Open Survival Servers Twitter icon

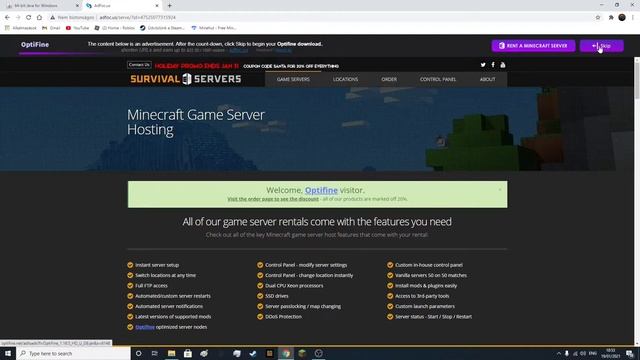pyautogui.click(x=483, y=65)
